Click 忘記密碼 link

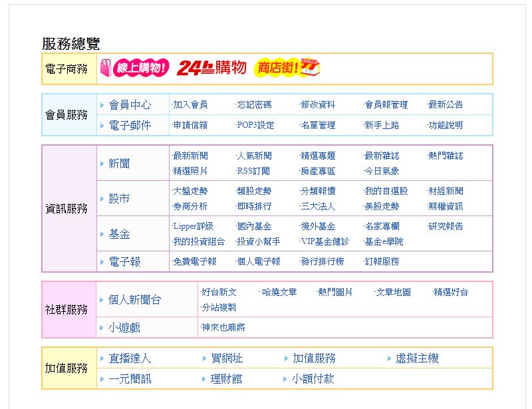click(x=254, y=104)
